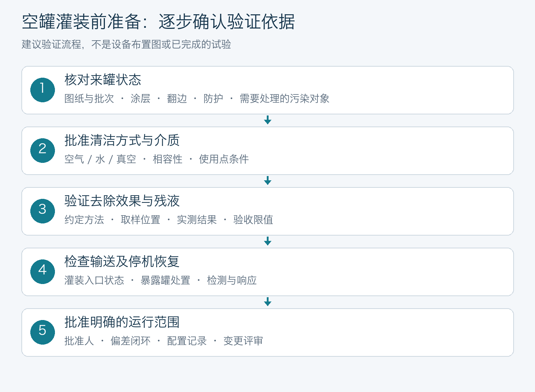Viewport: 535px width, 392px height.
Task: Click 需要处理的污染对象 in step 1
Action: coord(284,99)
